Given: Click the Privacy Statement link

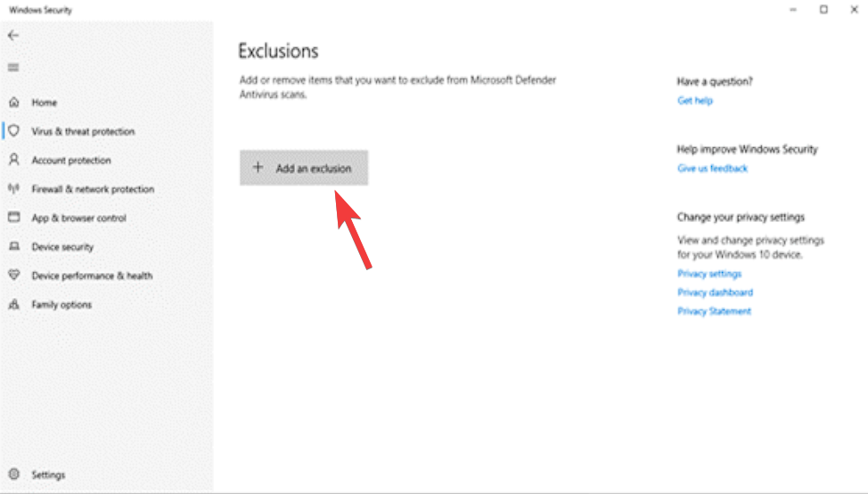Looking at the screenshot, I should click(x=714, y=311).
